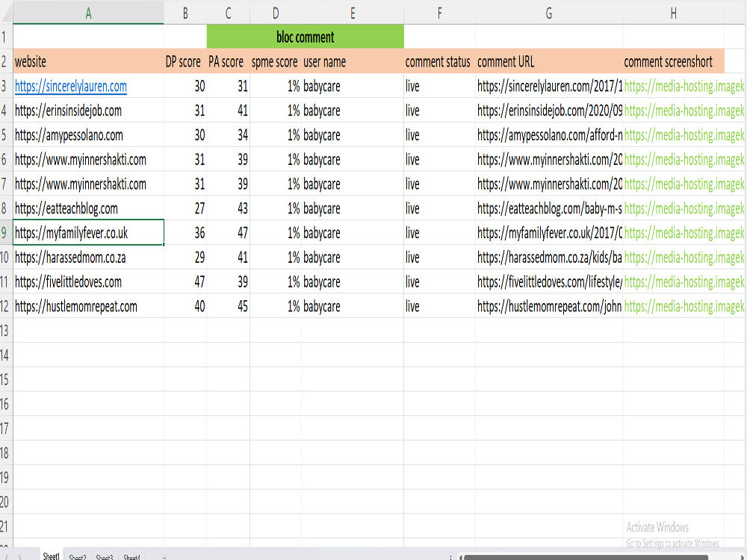The height and width of the screenshot is (560, 747).
Task: Select column H header
Action: [673, 13]
